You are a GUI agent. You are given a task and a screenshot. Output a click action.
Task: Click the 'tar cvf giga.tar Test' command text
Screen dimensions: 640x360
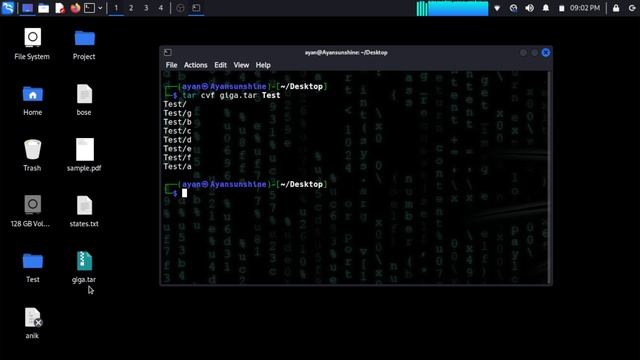point(231,95)
